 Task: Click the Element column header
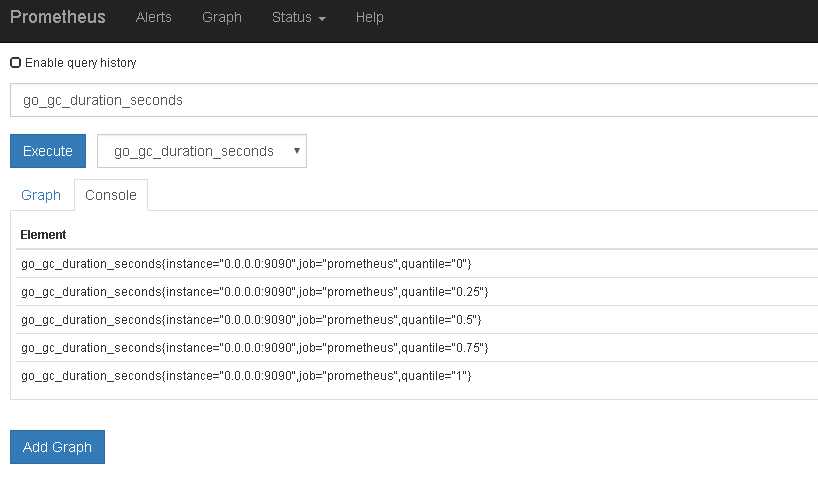43,235
